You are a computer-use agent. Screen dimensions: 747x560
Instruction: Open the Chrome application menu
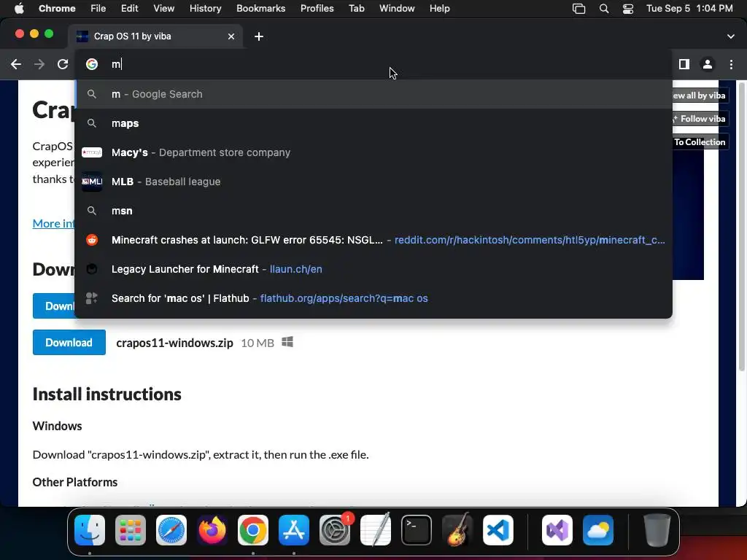click(x=57, y=9)
